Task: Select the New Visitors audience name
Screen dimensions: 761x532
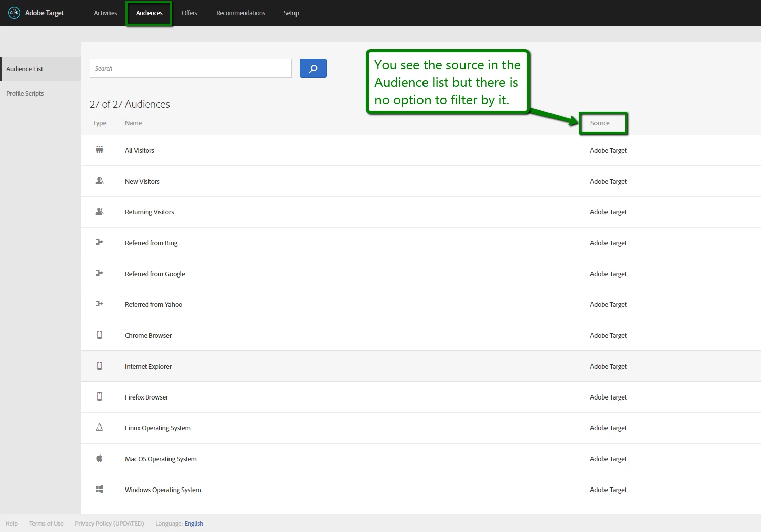Action: coord(142,181)
